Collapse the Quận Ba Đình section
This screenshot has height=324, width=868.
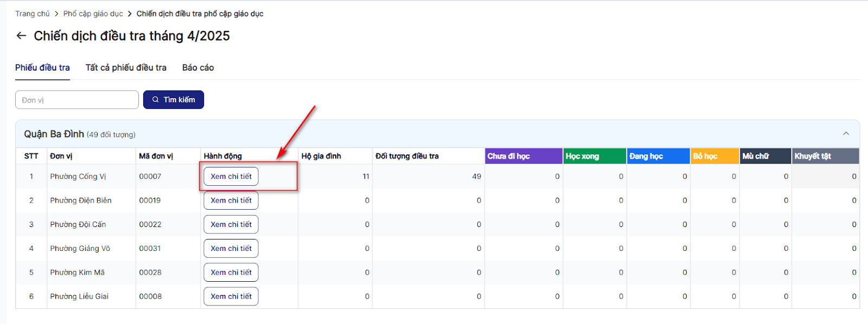pyautogui.click(x=846, y=134)
